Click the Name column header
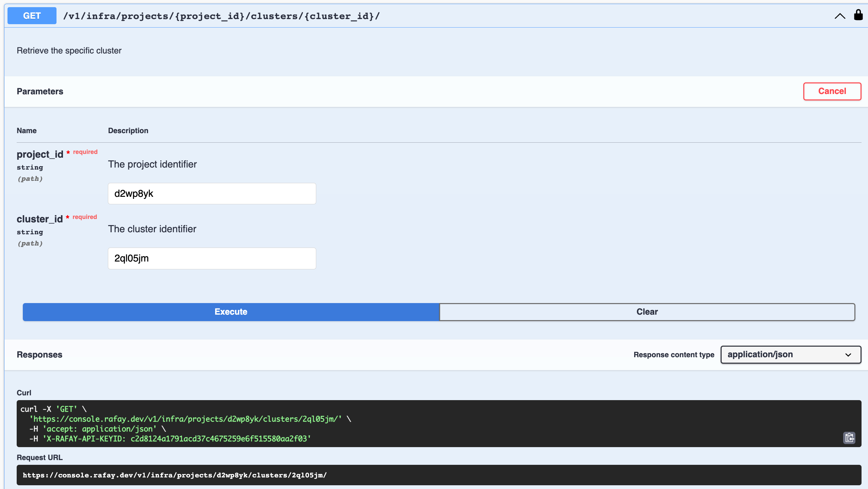 27,131
